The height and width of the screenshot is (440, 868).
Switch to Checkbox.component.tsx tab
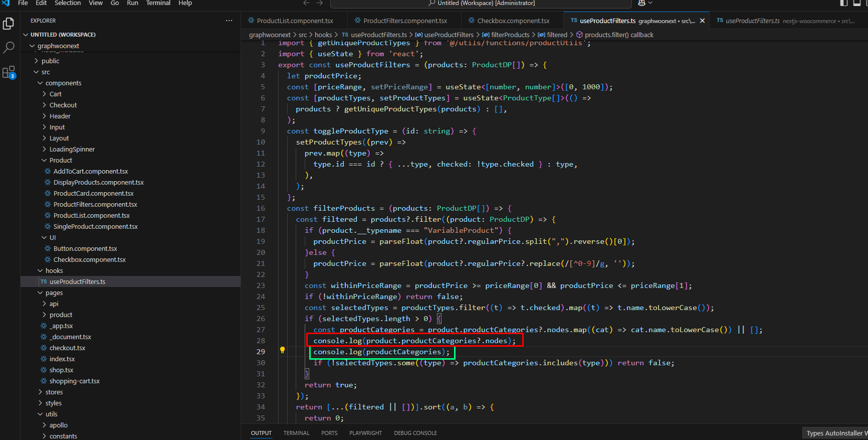tap(513, 21)
